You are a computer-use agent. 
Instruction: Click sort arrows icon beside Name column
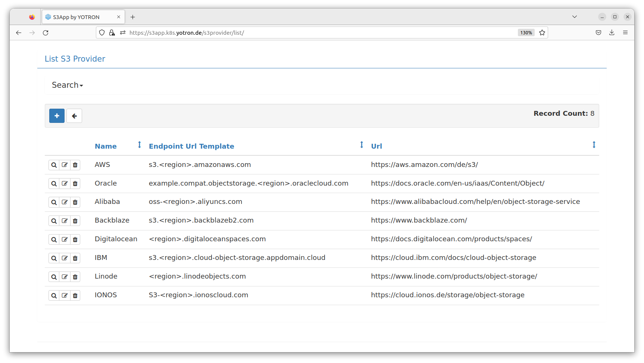(140, 145)
